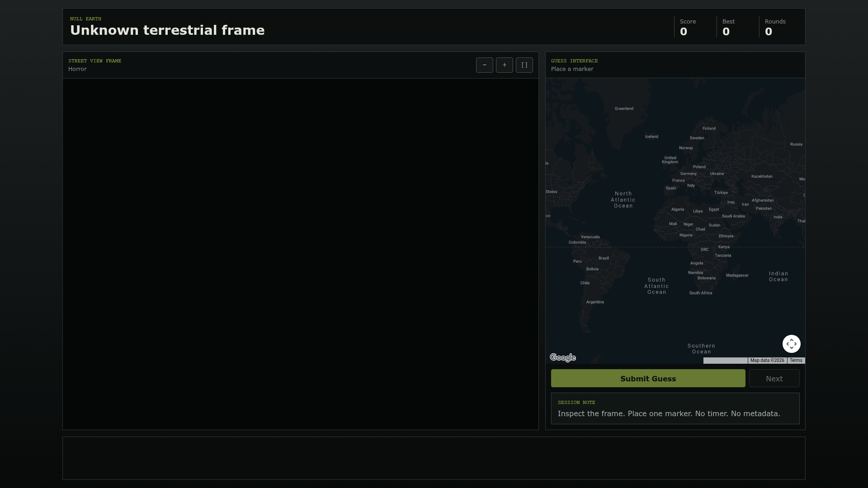Click Algeria label on the map
Screen dimensions: 868x488
point(678,209)
